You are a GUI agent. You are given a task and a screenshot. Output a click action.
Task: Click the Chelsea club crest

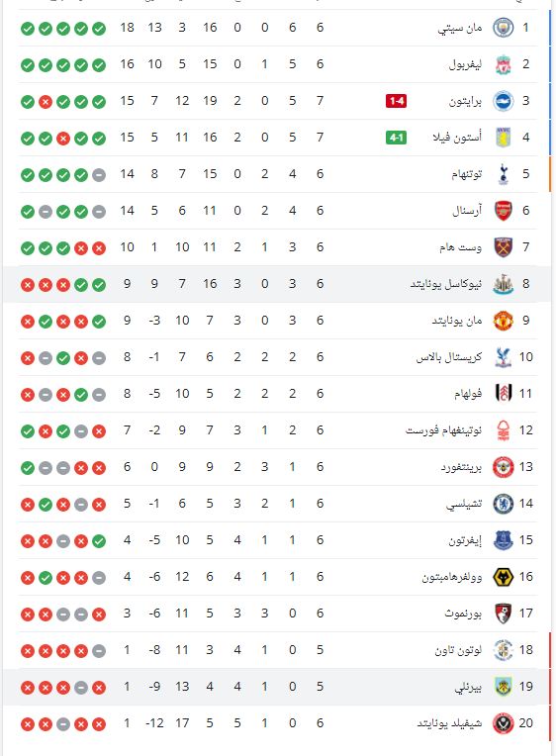tap(503, 504)
